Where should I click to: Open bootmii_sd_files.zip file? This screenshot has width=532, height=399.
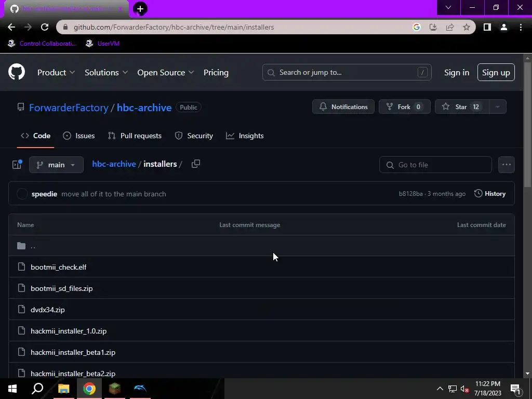61,288
